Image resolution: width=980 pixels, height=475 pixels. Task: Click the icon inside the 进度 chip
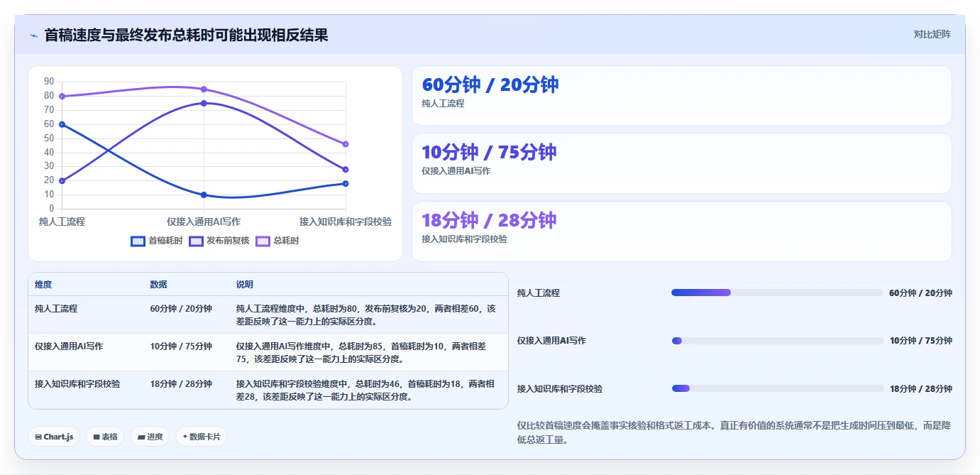tap(141, 437)
